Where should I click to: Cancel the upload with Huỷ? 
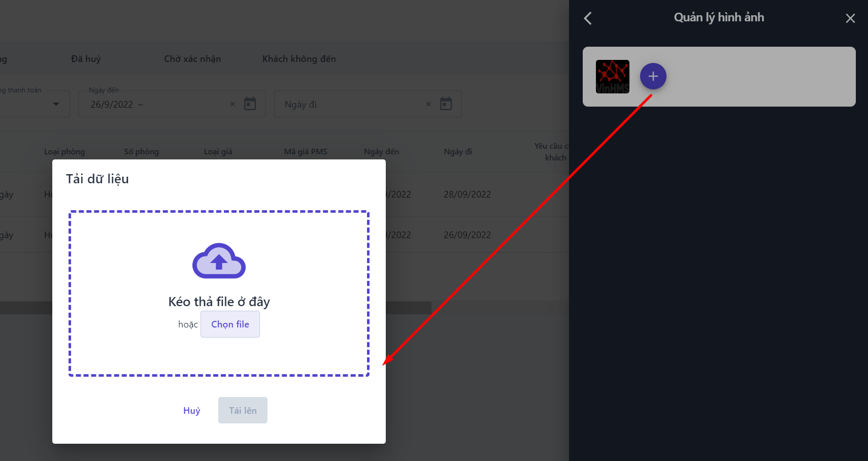192,410
